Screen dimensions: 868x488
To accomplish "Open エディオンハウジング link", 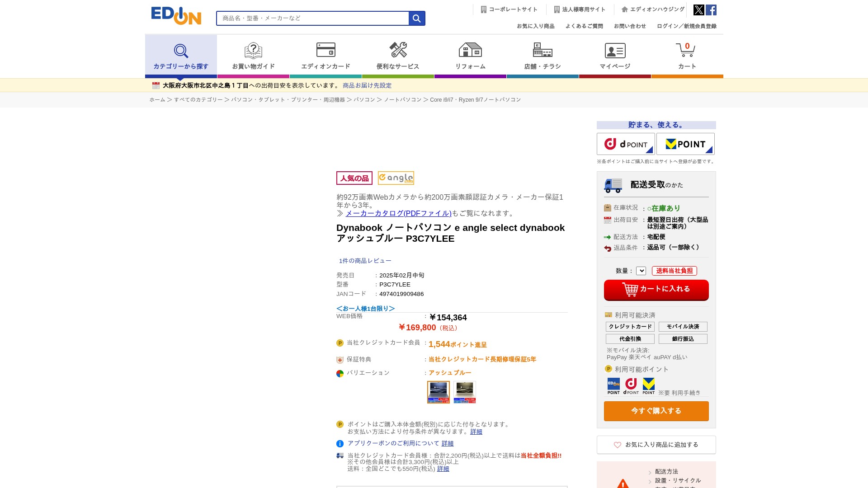I will 653,9.
